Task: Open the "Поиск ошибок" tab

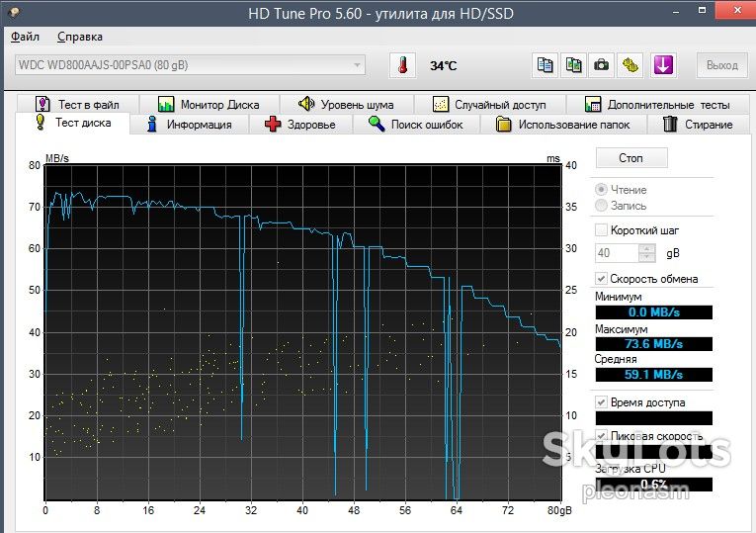Action: coord(416,125)
